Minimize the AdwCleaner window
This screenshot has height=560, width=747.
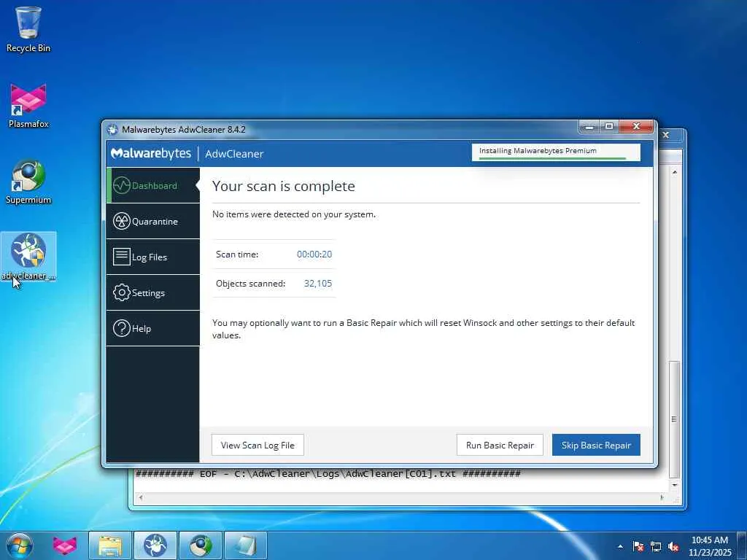pos(589,127)
